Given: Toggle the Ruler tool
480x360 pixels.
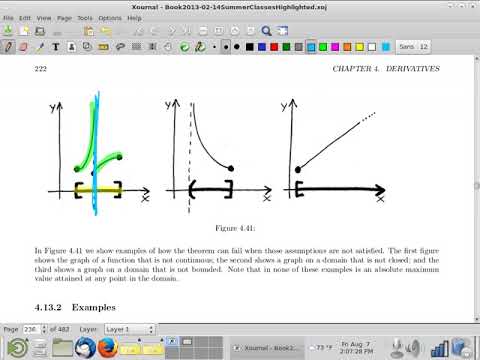Looking at the screenshot, I should click(104, 47).
